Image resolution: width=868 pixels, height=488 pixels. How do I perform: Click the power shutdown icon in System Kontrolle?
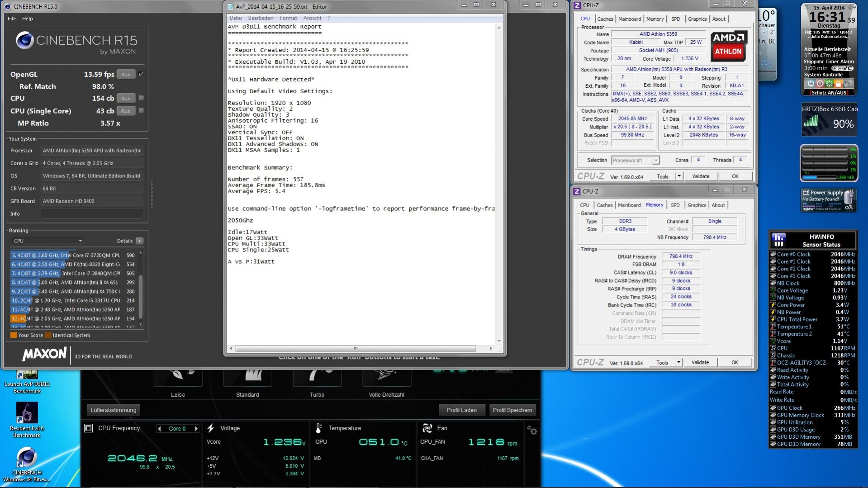tap(811, 84)
